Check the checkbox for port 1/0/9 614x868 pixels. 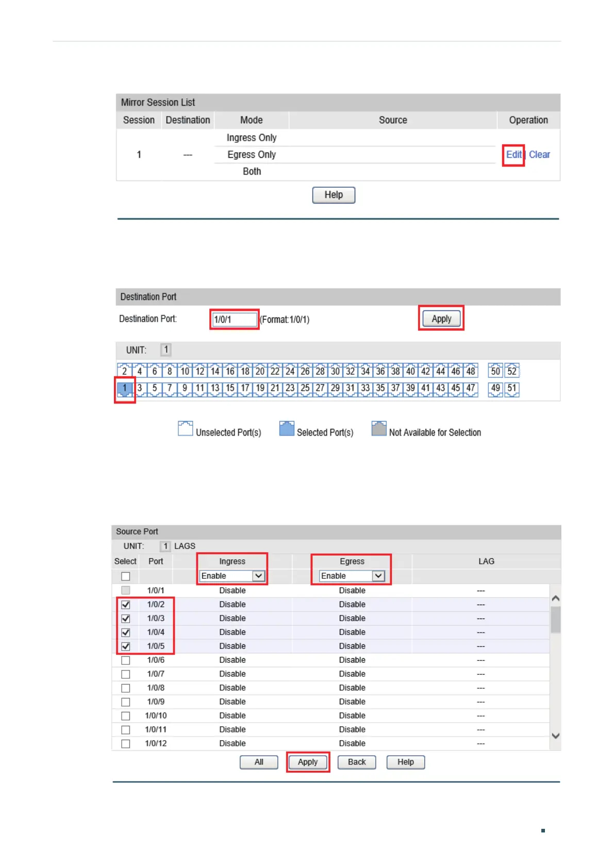(x=126, y=702)
